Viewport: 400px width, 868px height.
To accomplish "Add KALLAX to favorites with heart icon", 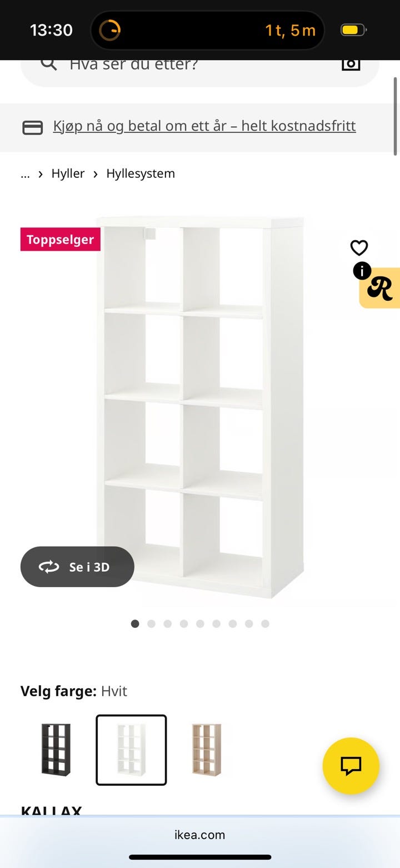I will [x=359, y=247].
